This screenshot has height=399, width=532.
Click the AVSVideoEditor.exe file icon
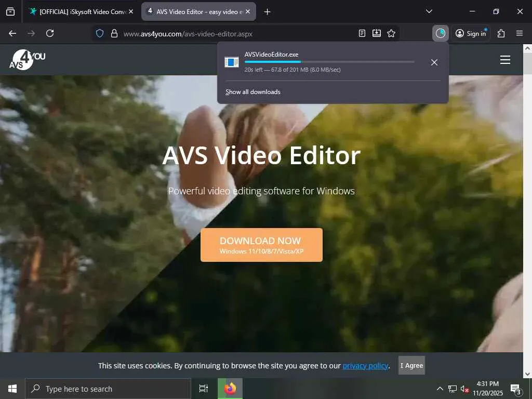232,62
